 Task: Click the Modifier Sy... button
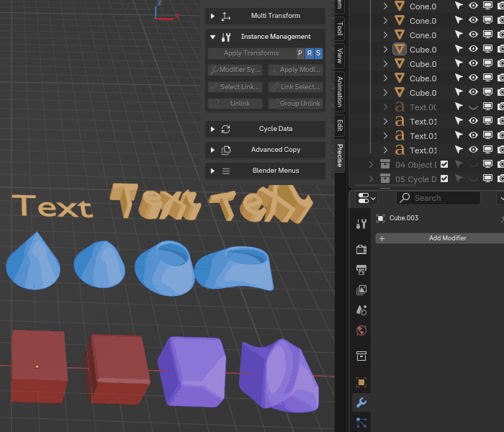point(235,70)
